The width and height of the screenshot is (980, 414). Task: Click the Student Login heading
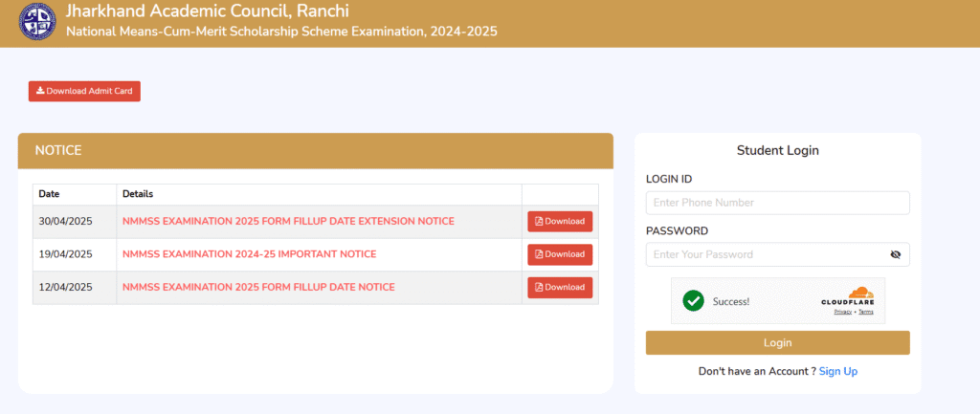coord(777,150)
